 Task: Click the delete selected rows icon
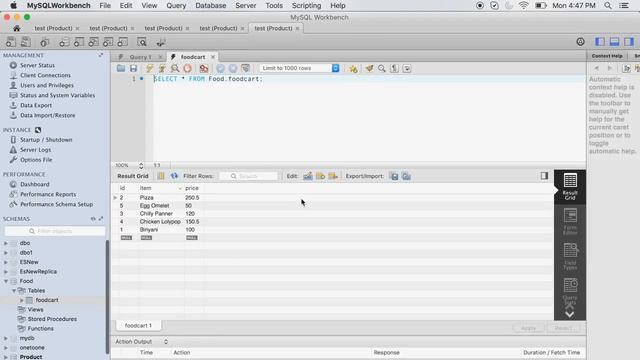tap(333, 176)
